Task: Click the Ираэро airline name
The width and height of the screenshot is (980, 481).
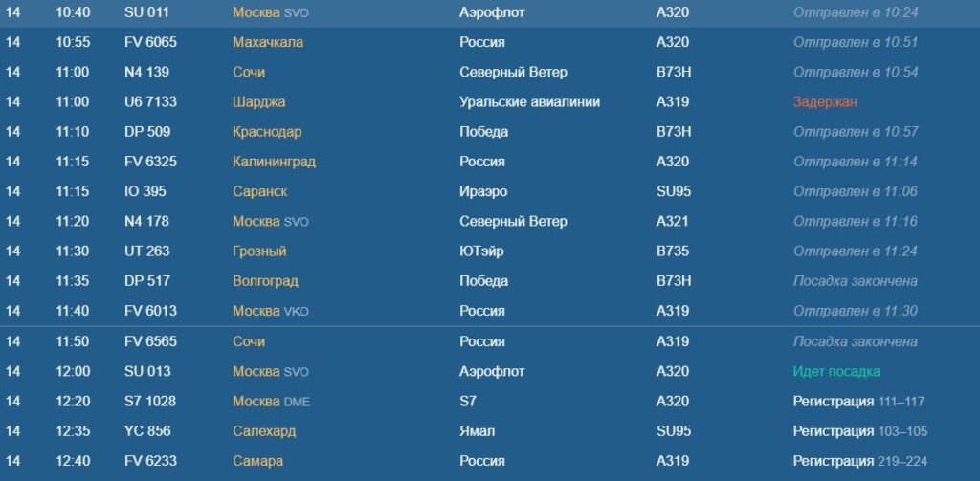Action: 483,191
